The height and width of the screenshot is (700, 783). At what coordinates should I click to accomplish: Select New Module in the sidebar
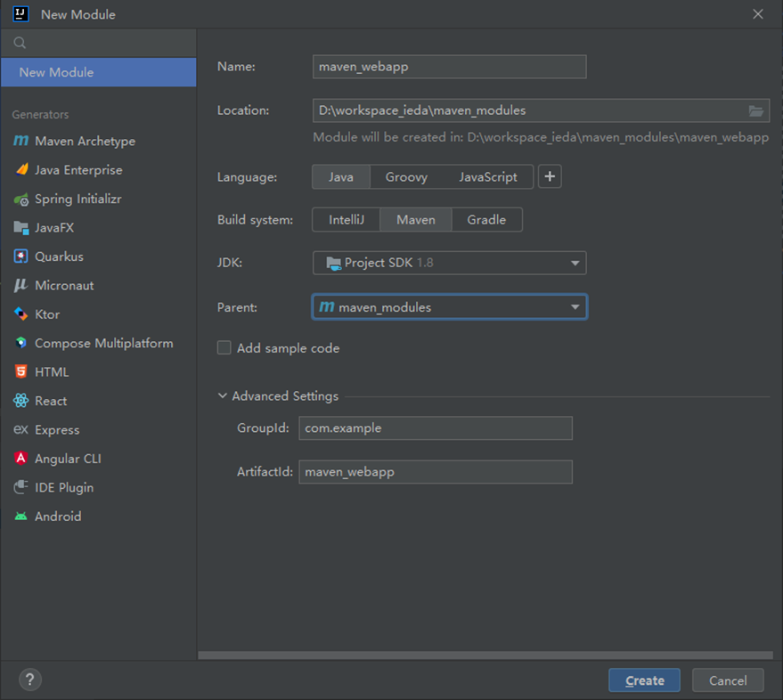[98, 72]
